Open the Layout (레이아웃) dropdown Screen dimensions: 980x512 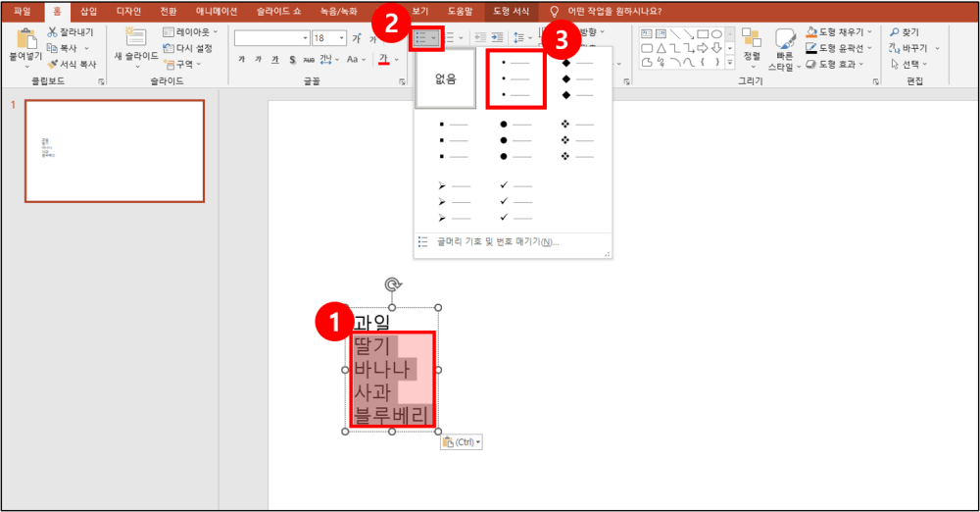point(190,32)
